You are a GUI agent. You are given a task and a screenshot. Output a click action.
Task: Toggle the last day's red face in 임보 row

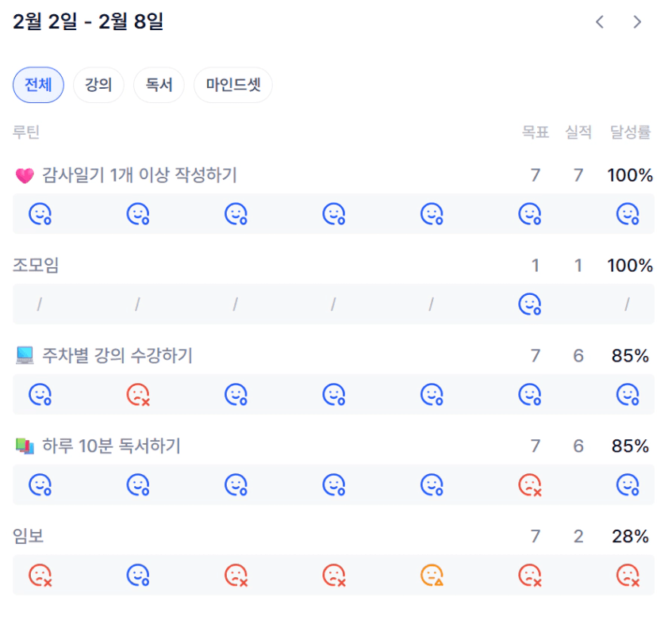628,575
